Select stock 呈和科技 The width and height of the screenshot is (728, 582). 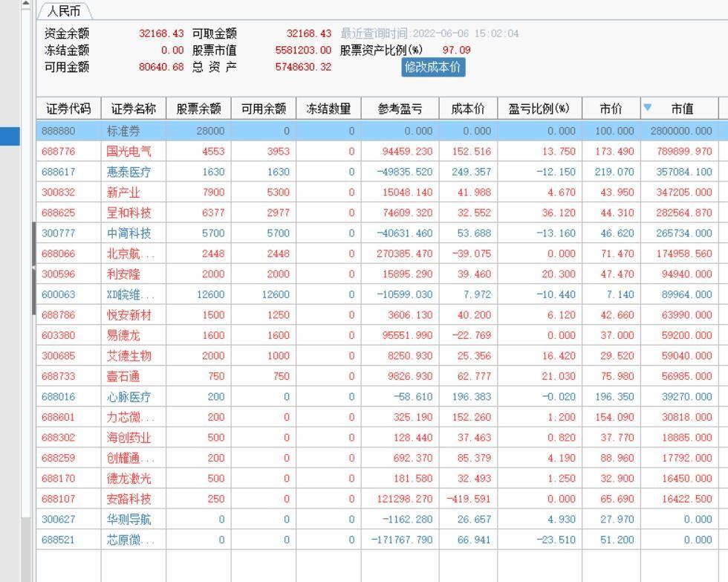pyautogui.click(x=129, y=213)
